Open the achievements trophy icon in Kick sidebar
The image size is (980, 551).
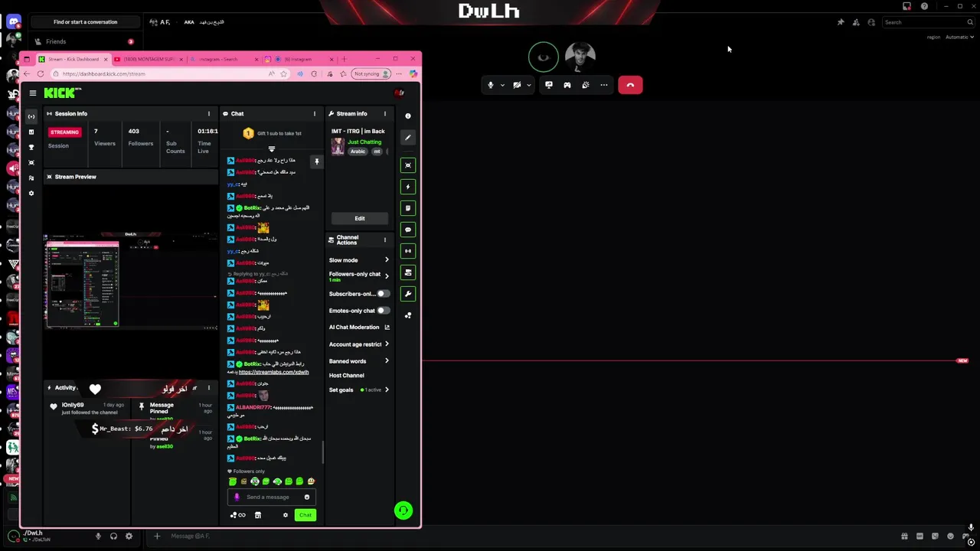[31, 147]
